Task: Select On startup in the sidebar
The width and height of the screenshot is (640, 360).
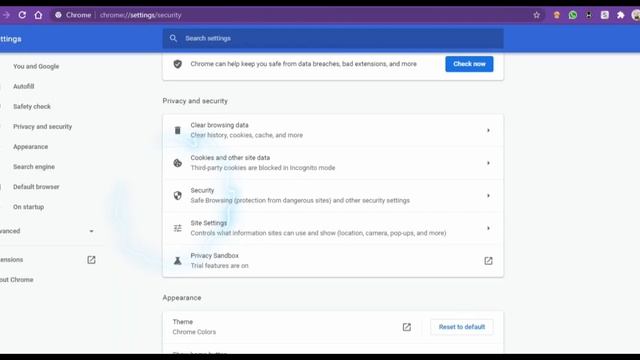Action: pos(29,207)
